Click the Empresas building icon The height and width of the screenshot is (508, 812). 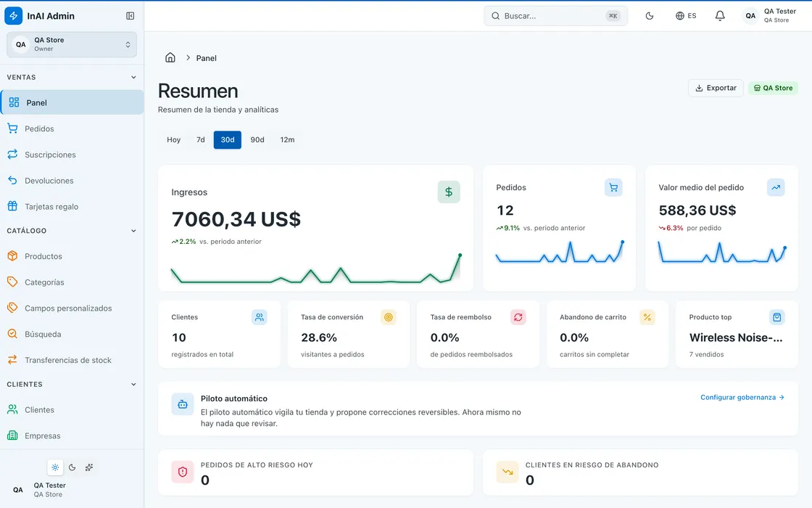(x=12, y=435)
